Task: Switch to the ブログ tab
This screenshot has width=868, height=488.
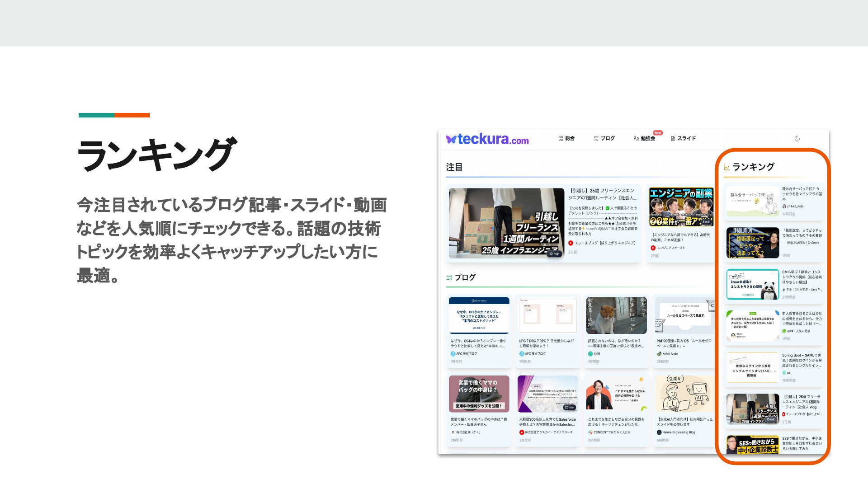Action: [x=604, y=139]
